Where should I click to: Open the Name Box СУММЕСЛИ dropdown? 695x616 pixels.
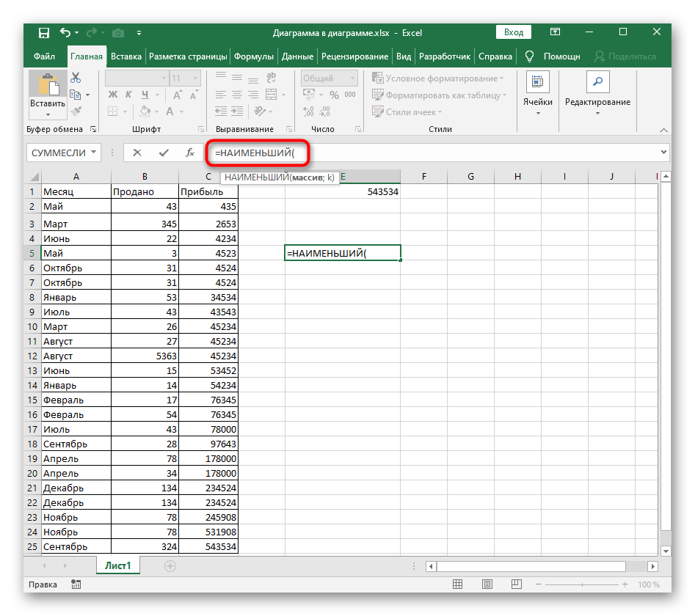(93, 153)
